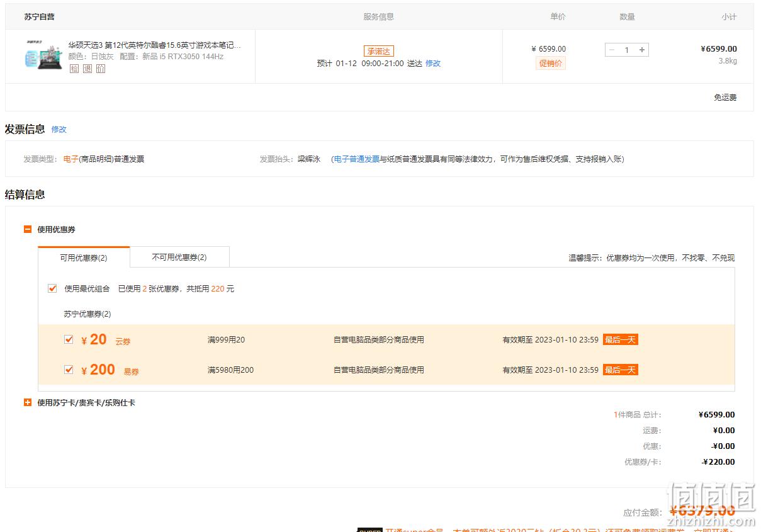The width and height of the screenshot is (761, 532).
Task: Click the 颜色：日蚀灰 product spec text
Action: (91, 57)
